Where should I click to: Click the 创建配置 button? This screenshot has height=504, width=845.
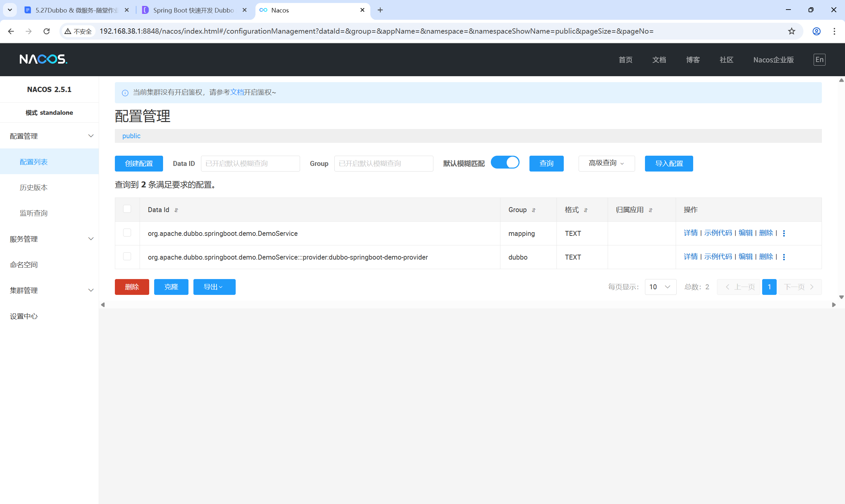click(139, 163)
